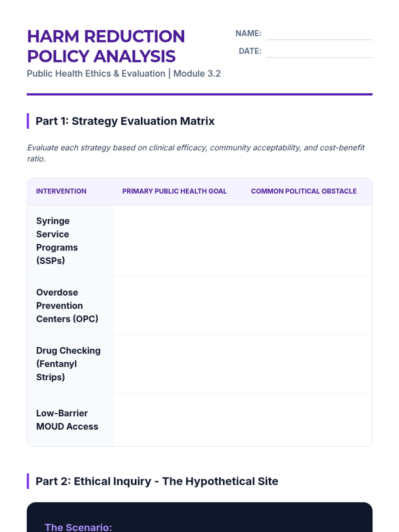Click the Drug Checking Fentanyl Strips label

(68, 364)
